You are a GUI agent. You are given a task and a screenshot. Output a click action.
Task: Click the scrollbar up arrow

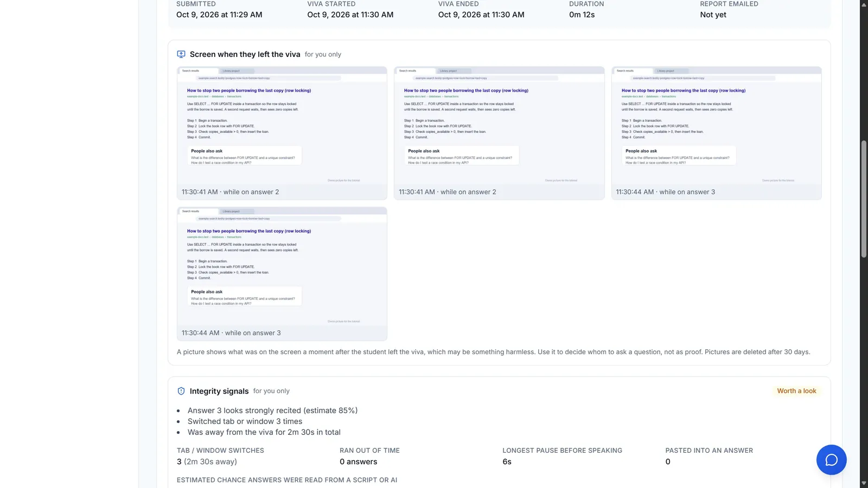[x=864, y=4]
